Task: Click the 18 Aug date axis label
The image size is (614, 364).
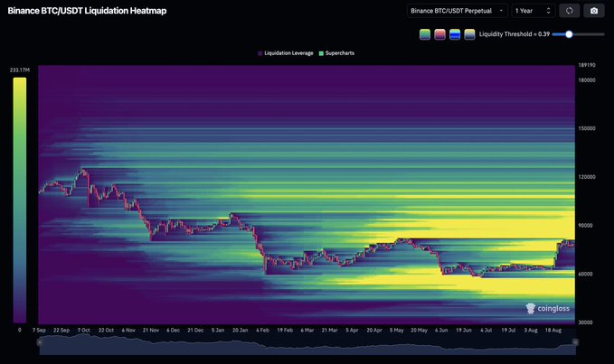Action: click(553, 330)
